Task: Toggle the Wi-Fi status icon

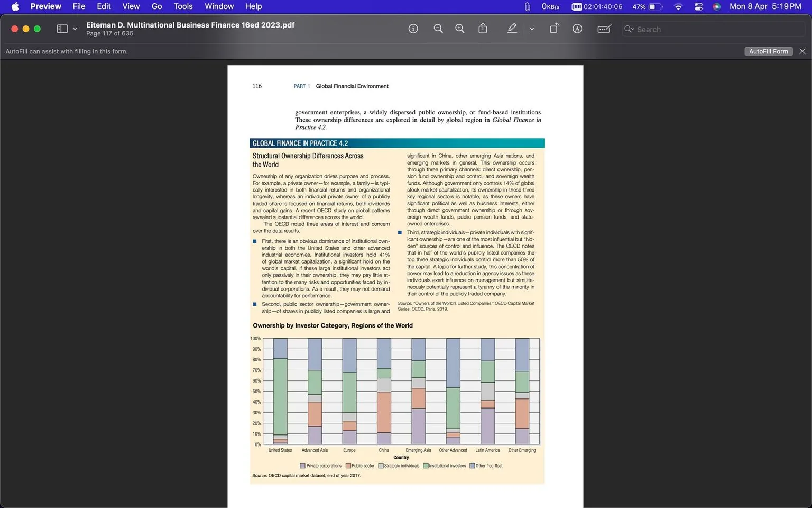Action: (678, 6)
